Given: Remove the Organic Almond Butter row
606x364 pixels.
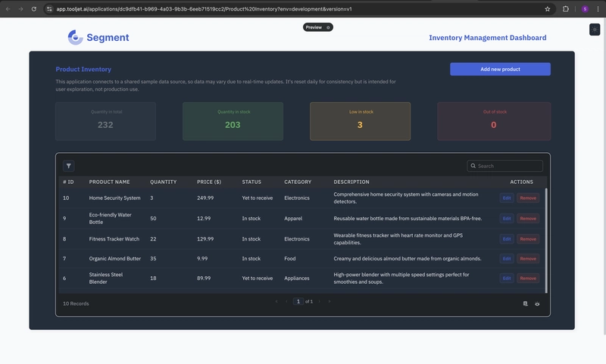Looking at the screenshot, I should pyautogui.click(x=528, y=259).
